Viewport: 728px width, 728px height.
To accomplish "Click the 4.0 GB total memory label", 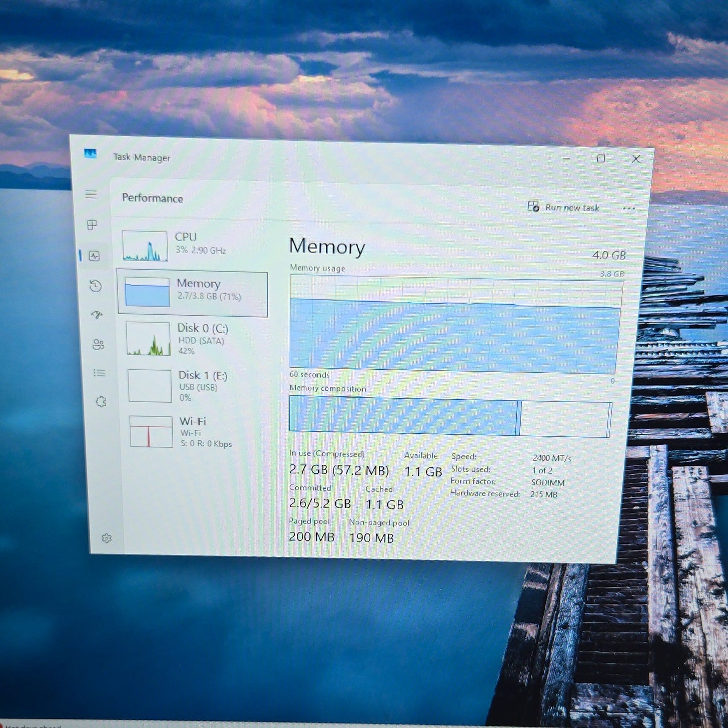I will [x=609, y=255].
